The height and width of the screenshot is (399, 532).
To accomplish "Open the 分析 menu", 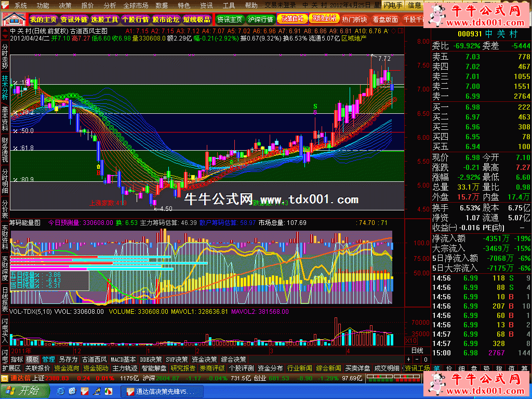I will tap(110, 5).
